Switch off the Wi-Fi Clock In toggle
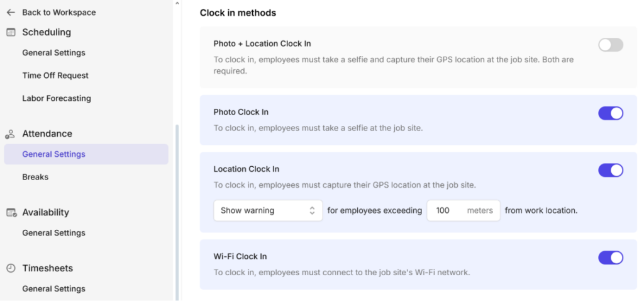This screenshot has height=301, width=644. click(611, 258)
